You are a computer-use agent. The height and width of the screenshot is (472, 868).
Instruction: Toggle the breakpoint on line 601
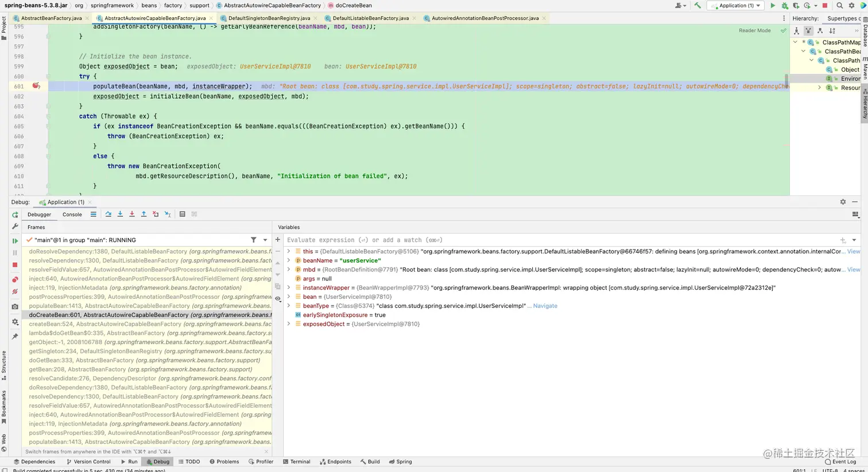pos(36,86)
